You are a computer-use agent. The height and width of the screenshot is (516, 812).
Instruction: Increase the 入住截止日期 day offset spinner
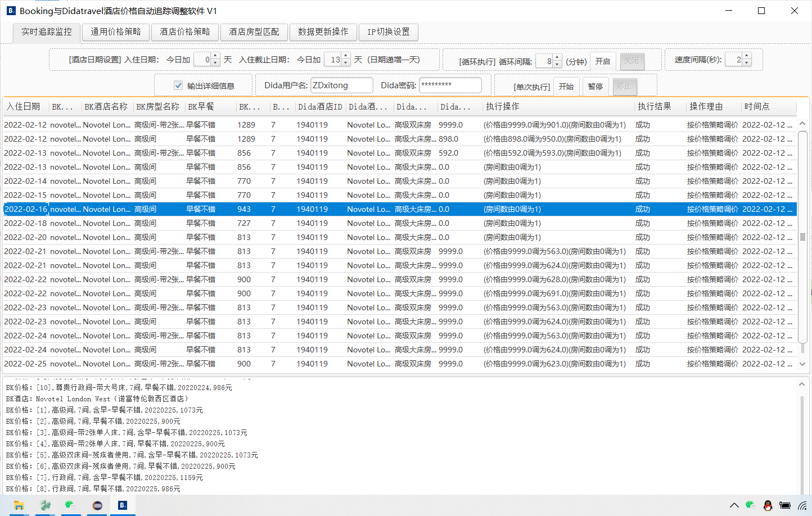pyautogui.click(x=346, y=56)
